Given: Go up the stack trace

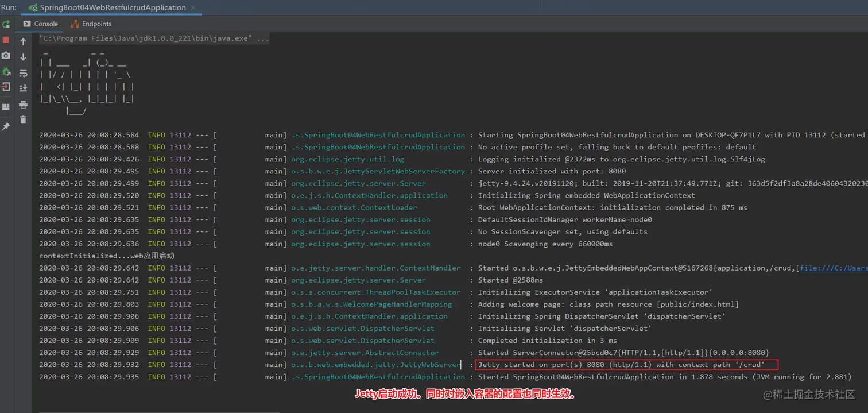Looking at the screenshot, I should pyautogui.click(x=23, y=42).
